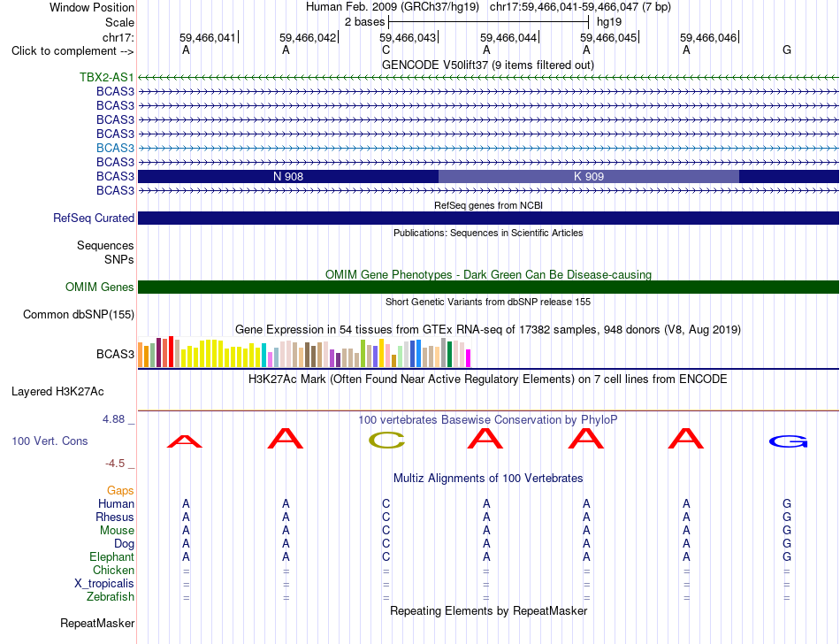
Task: Select the Chicken alignment row label
Action: pyautogui.click(x=113, y=570)
